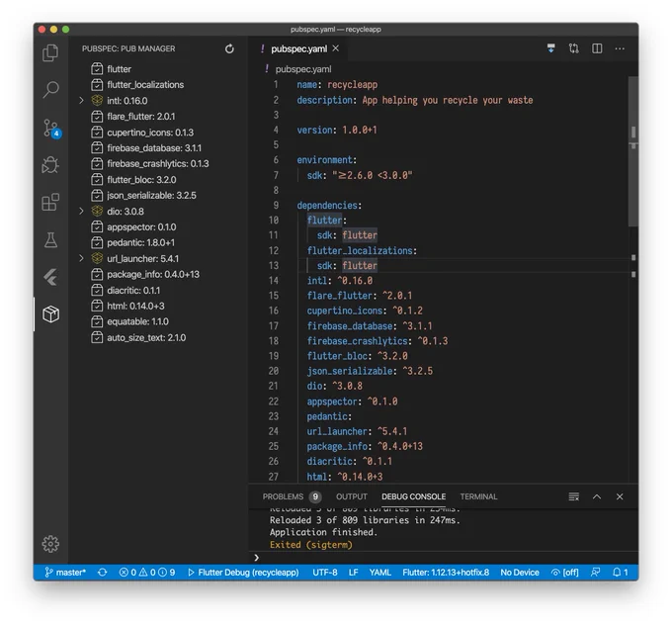Image resolution: width=672 pixels, height=625 pixels.
Task: Open the Search view icon
Action: 50,90
